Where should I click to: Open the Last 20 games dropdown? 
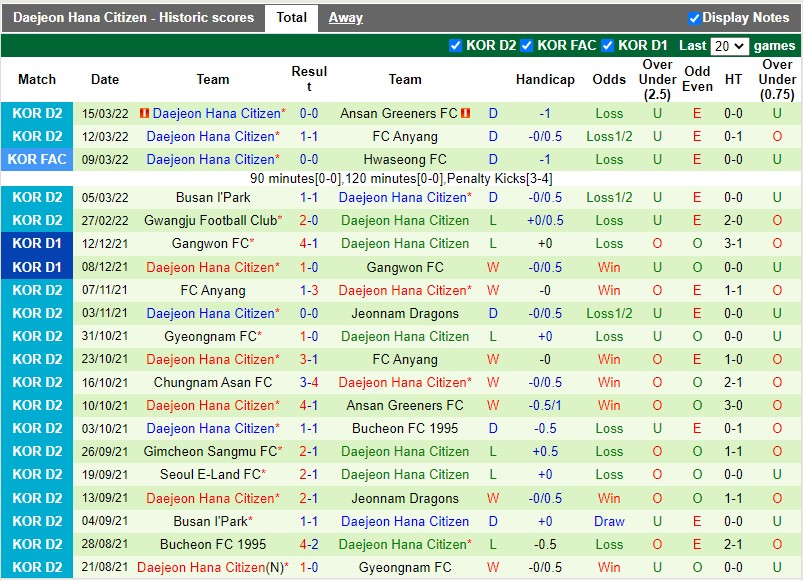(729, 46)
